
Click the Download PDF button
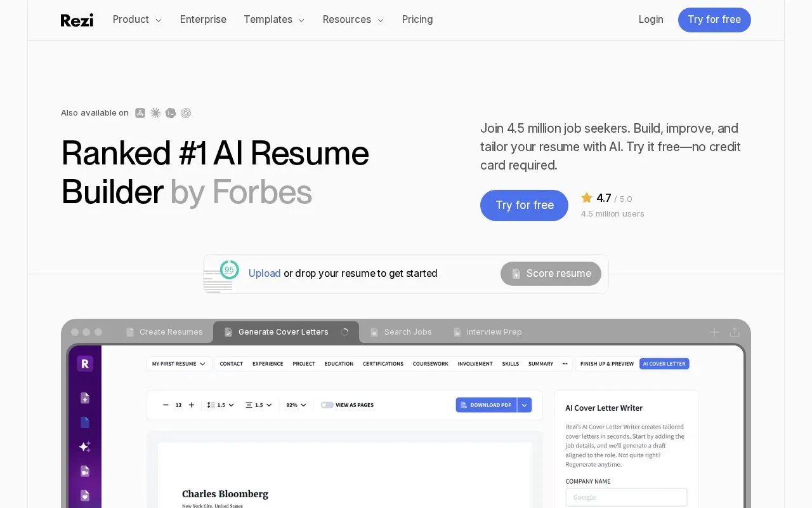487,404
